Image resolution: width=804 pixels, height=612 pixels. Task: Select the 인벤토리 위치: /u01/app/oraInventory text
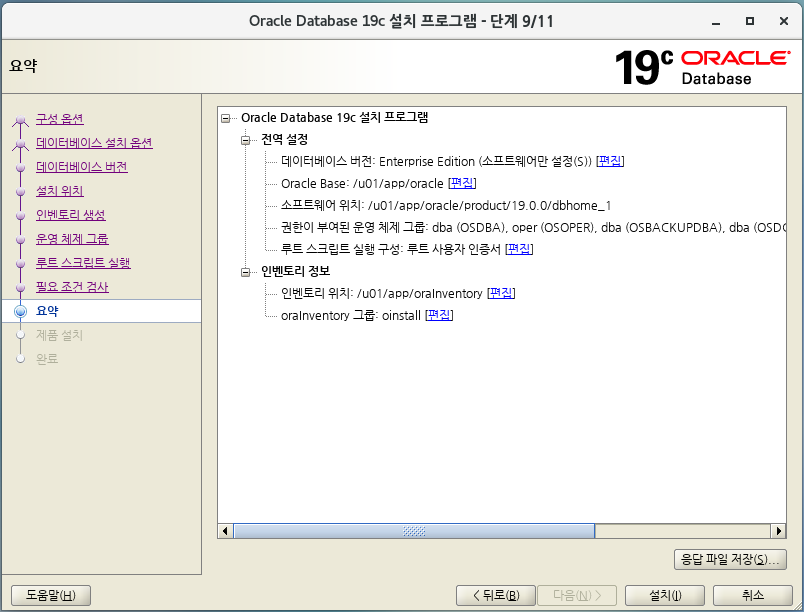381,293
